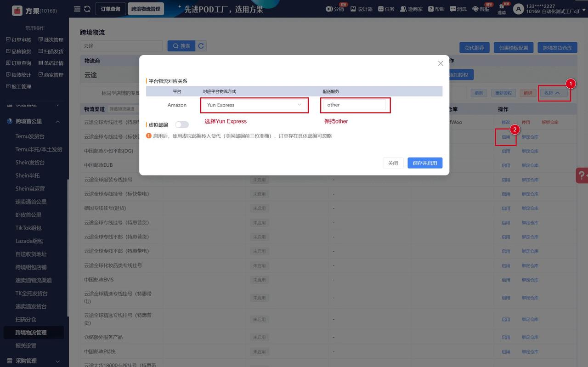Open the red floating help widget
588x367 pixels.
pyautogui.click(x=582, y=175)
